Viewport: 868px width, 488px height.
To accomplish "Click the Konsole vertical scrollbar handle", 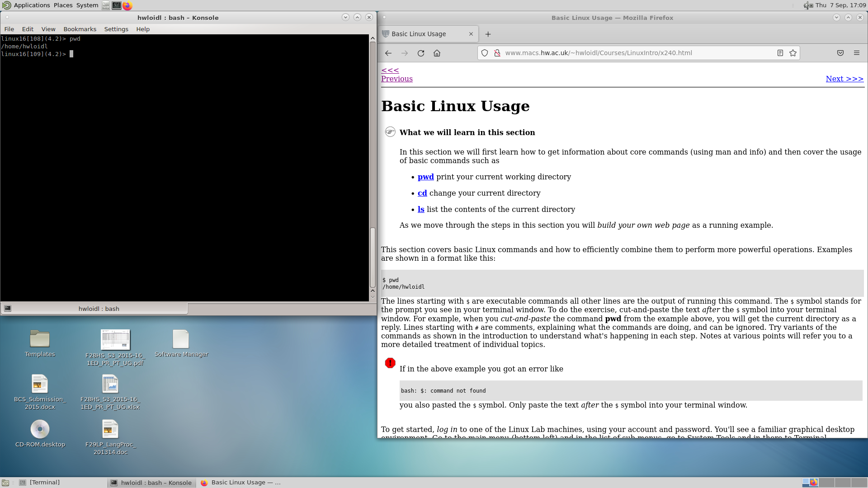I will (373, 258).
